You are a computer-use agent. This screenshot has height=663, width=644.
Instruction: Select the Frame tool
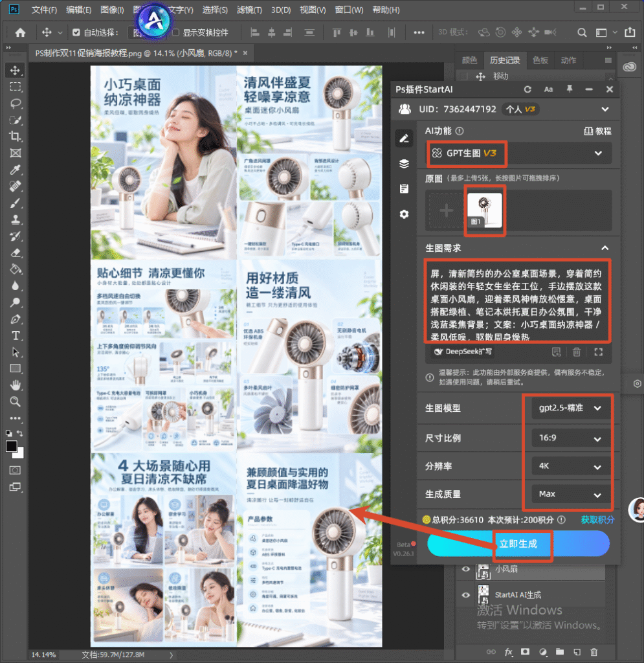(16, 153)
